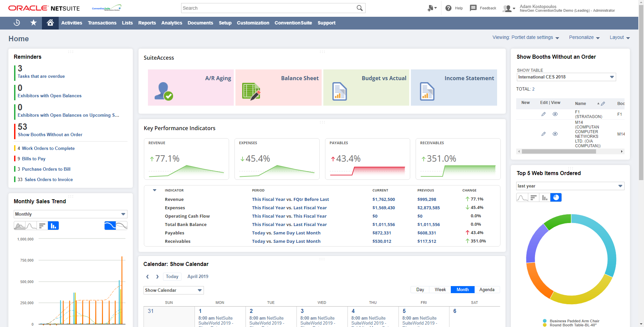Switch calendar to Day view
The height and width of the screenshot is (327, 644).
pyautogui.click(x=420, y=289)
